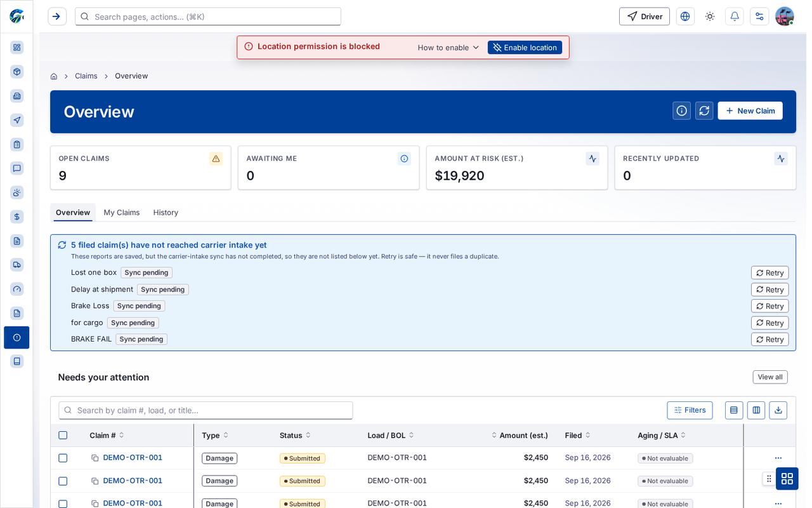Open the floating grid widget button
The image size is (812, 508).
tap(787, 478)
